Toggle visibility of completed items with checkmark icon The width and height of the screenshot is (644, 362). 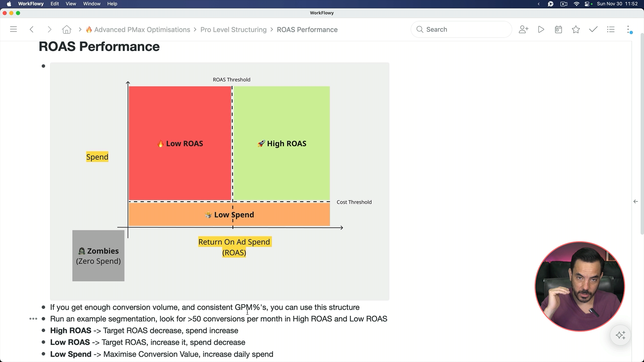tap(593, 29)
